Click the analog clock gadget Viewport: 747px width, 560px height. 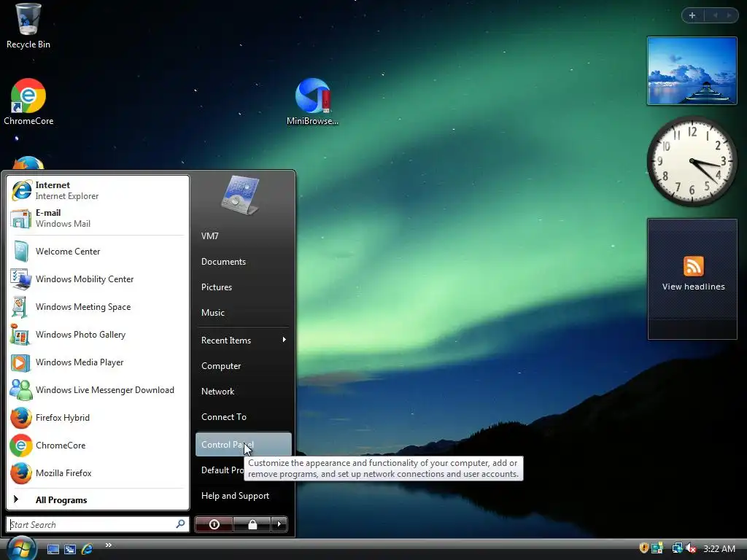692,161
